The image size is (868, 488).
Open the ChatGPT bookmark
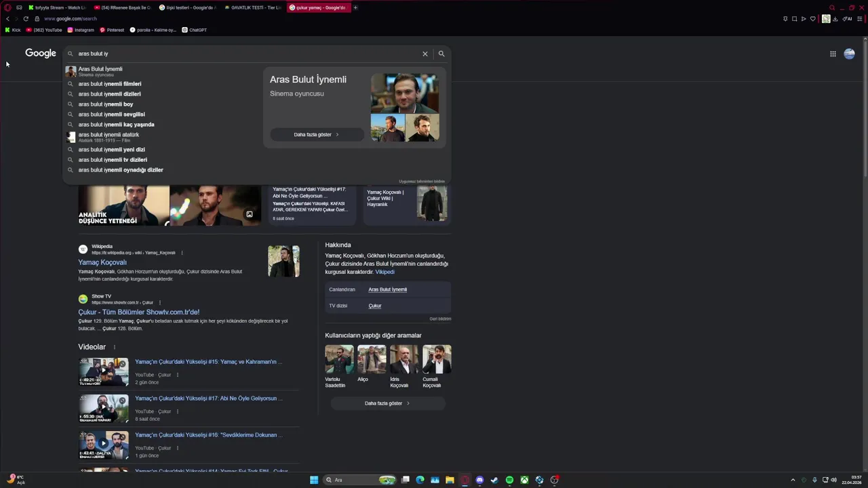coord(195,30)
